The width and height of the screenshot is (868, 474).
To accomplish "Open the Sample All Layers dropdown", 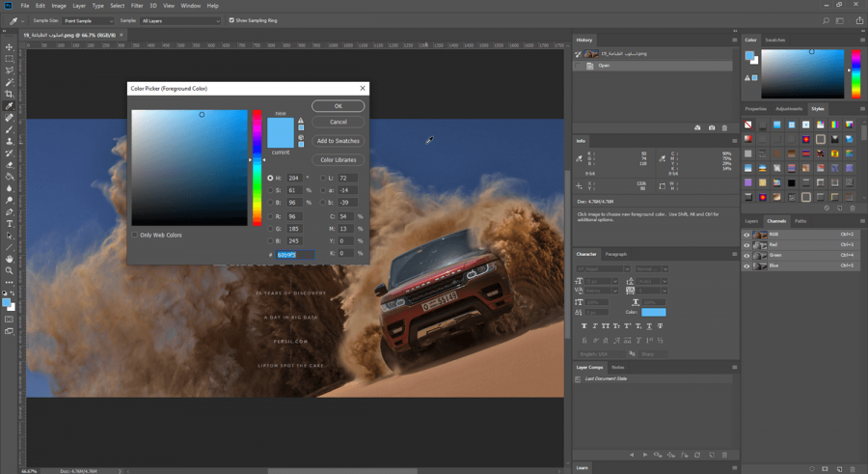I will (x=180, y=20).
